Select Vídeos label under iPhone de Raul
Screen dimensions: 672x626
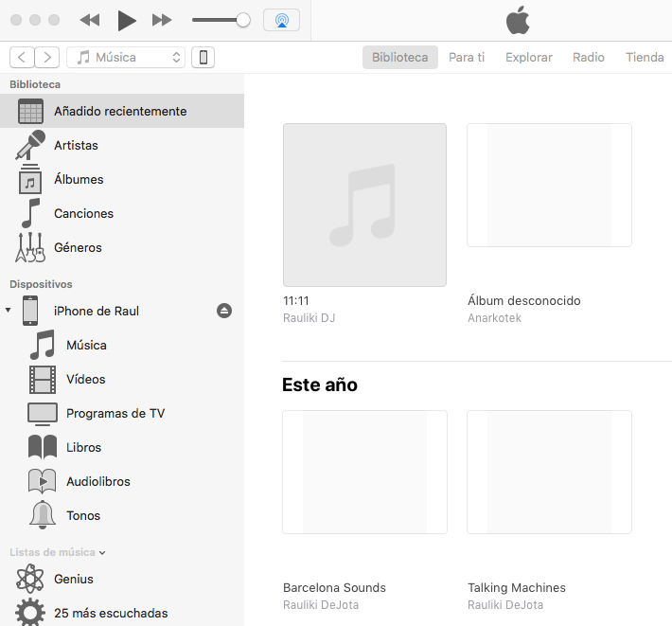point(86,379)
